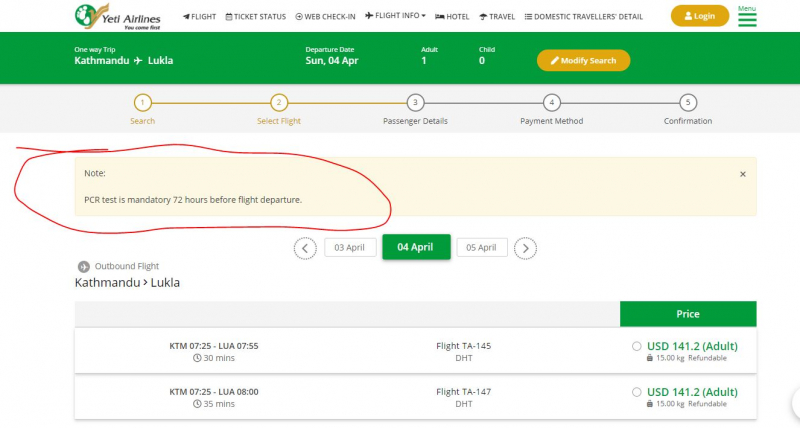Click the Outbound Flight arrow icon

click(84, 266)
